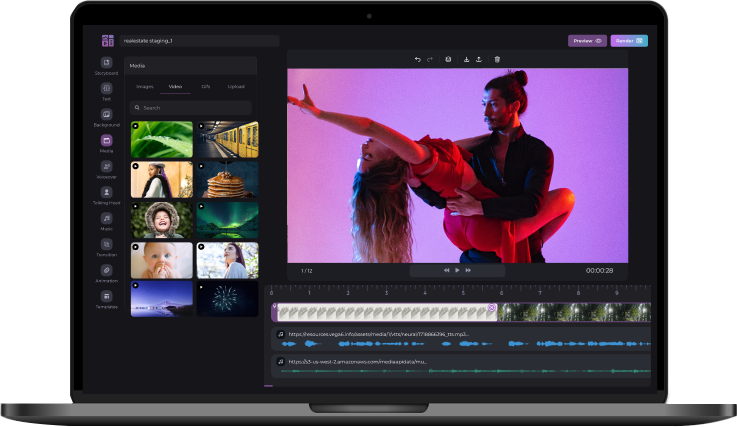Screen dimensions: 737x427
Task: Open the Music library icon
Action: 106,218
